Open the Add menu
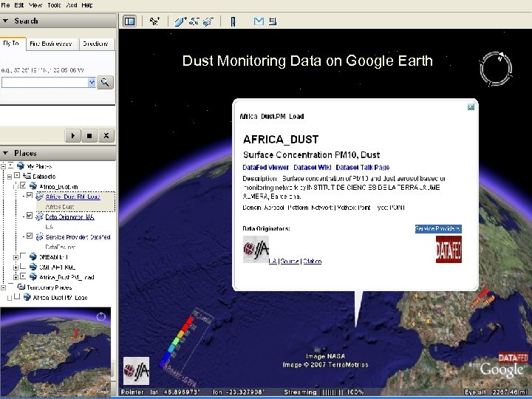The width and height of the screenshot is (532, 399). coord(72,5)
